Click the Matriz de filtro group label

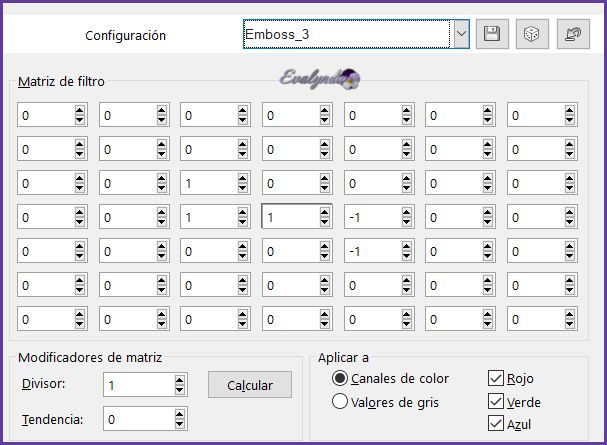(61, 82)
